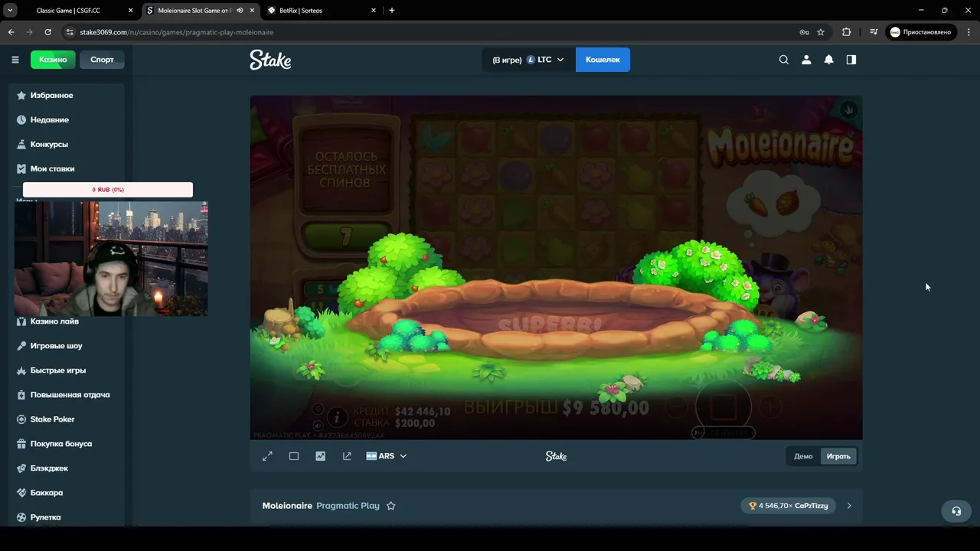Open the hamburger sidebar menu
Image resolution: width=980 pixels, height=551 pixels.
pyautogui.click(x=15, y=60)
